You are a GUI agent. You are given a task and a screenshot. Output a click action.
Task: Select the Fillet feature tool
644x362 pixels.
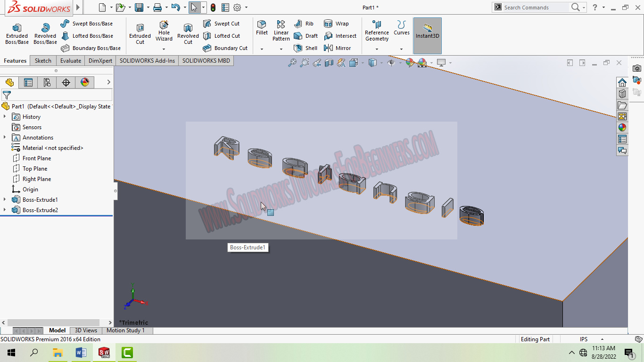point(262,30)
